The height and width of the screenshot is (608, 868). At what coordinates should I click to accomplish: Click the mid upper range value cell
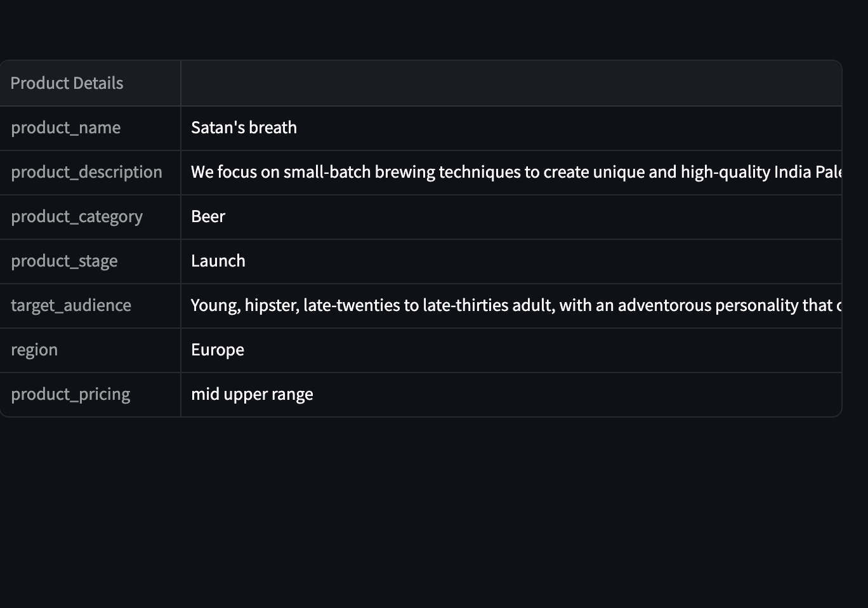tap(511, 395)
